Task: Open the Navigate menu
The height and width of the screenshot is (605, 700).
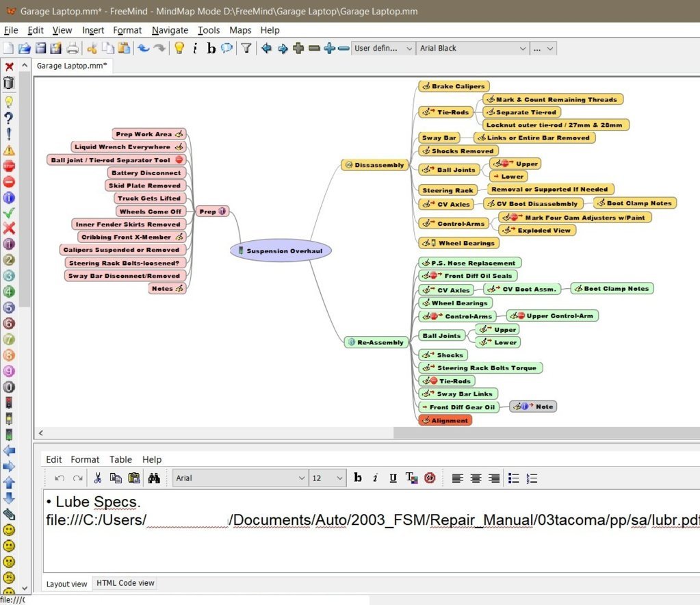Action: pos(170,30)
